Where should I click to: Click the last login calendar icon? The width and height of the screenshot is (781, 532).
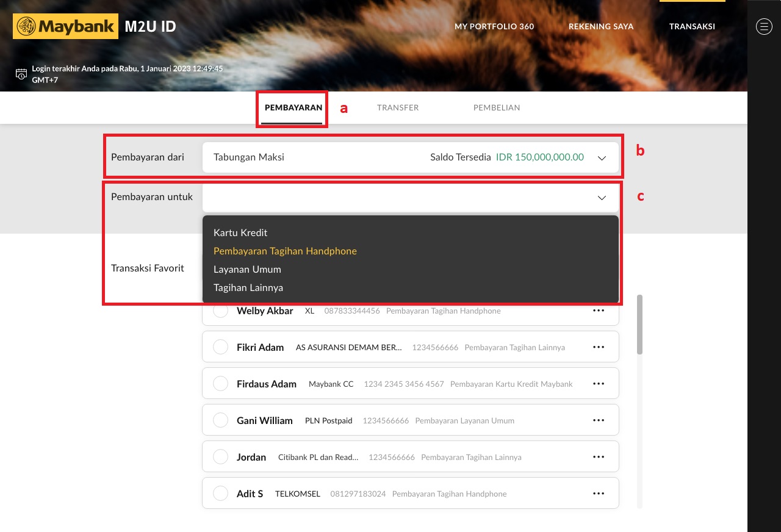21,74
